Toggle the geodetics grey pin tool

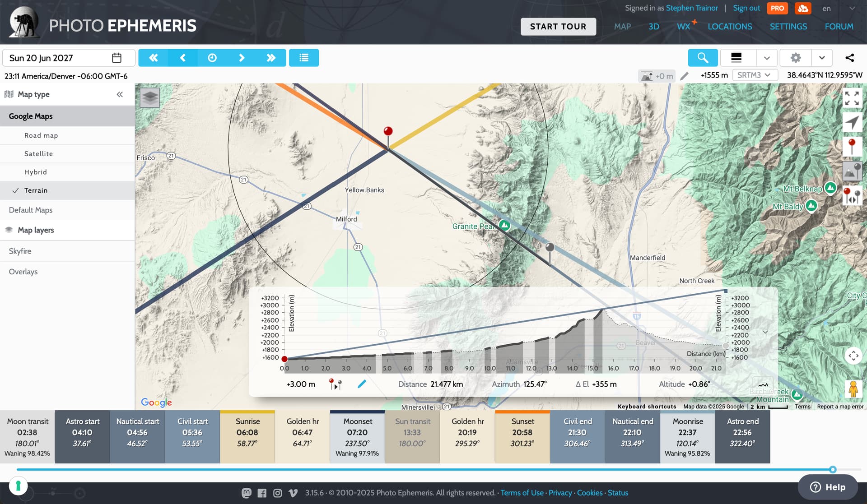coord(852,171)
